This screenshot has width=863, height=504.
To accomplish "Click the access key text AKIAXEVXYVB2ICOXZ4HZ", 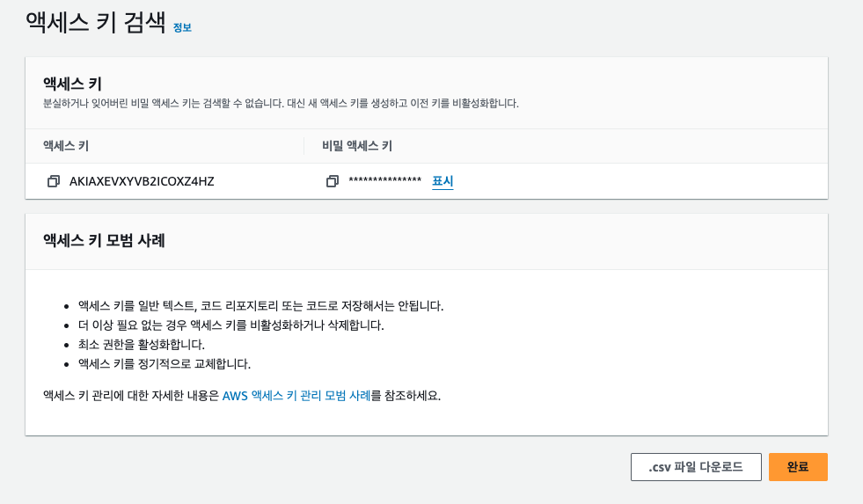I will [142, 181].
